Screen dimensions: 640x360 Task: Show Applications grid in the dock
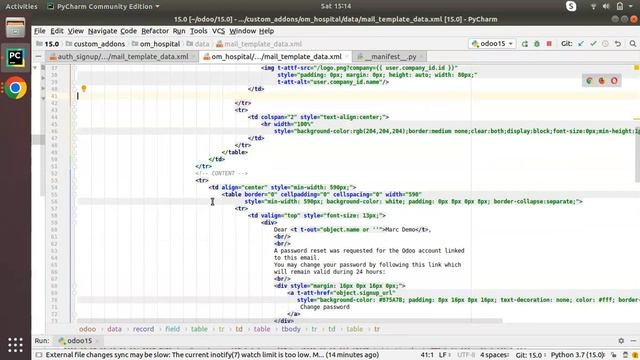coord(15,345)
